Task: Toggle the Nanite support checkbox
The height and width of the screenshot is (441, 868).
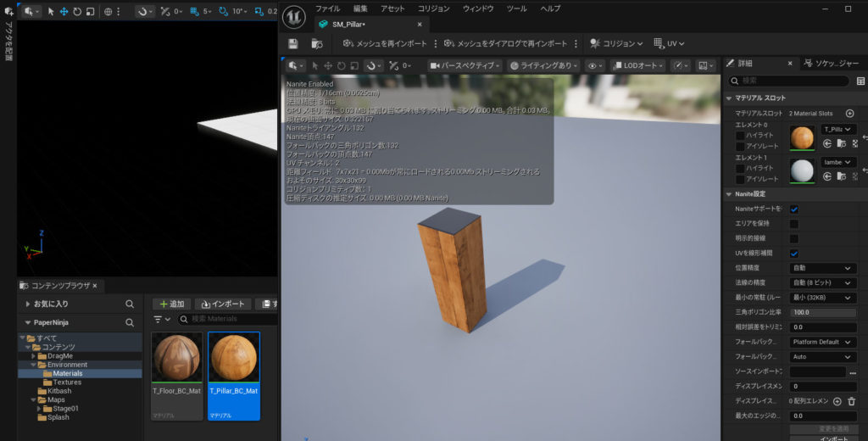Action: click(x=794, y=209)
